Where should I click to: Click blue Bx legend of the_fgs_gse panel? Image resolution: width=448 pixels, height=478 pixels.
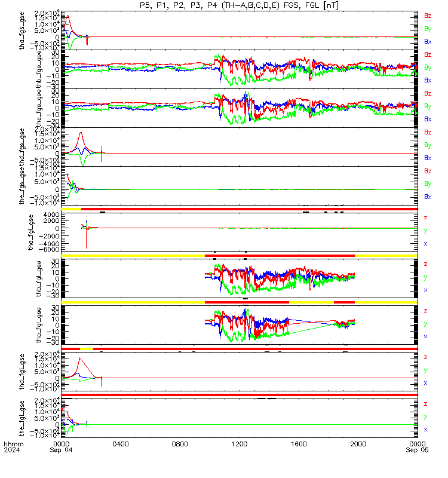click(428, 197)
